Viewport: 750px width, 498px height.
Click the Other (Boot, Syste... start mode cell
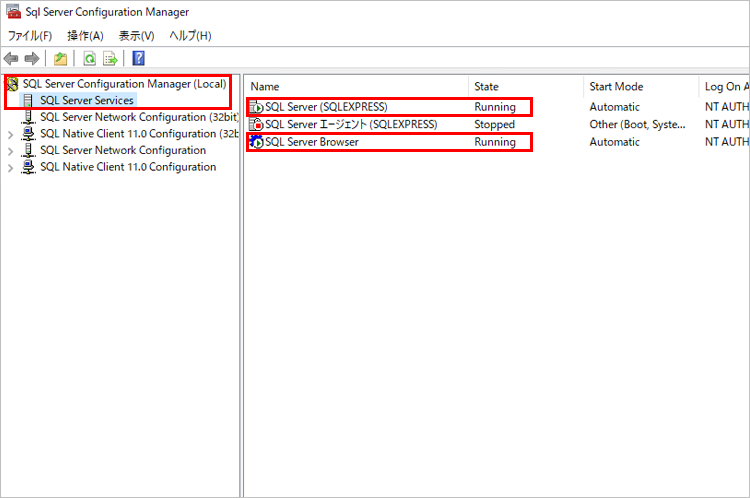637,124
